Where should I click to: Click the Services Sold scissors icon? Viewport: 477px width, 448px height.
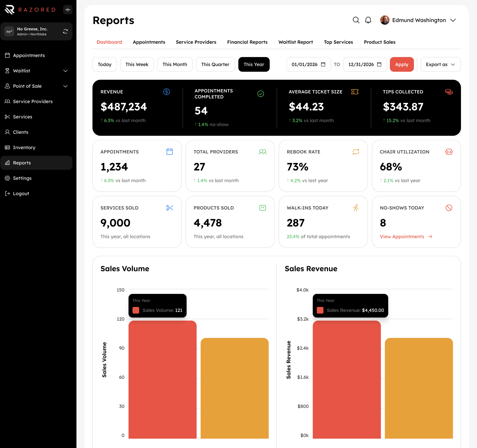click(169, 208)
